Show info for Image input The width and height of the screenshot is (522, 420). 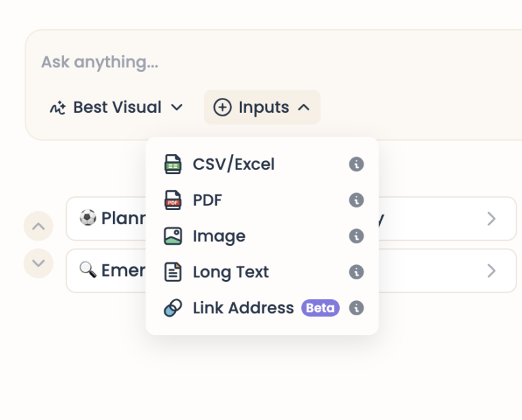[356, 237]
